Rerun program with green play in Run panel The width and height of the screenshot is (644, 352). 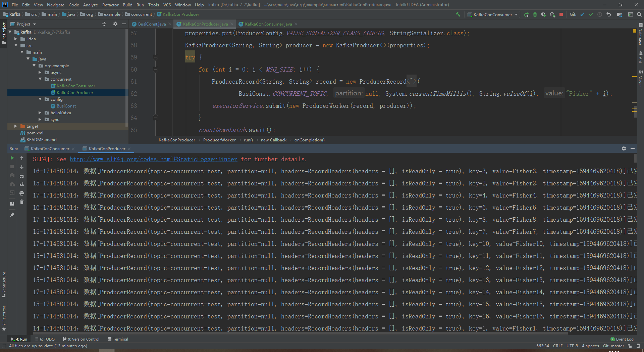(12, 158)
